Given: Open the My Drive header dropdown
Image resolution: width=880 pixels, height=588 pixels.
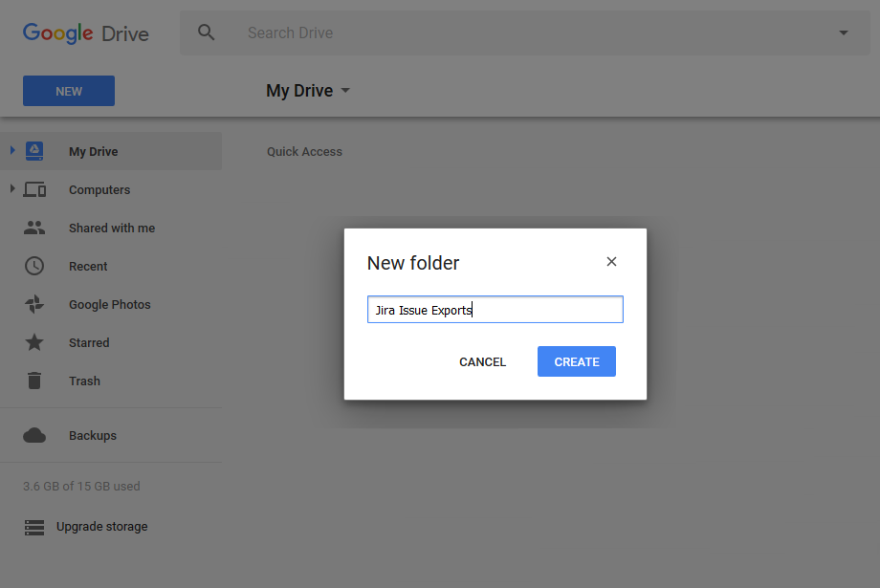Looking at the screenshot, I should tap(345, 91).
